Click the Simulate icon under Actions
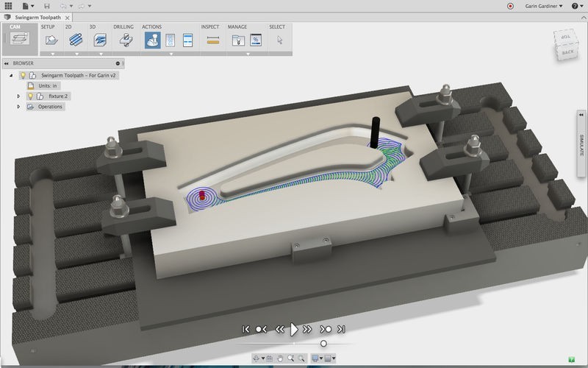588x368 pixels. (153, 40)
